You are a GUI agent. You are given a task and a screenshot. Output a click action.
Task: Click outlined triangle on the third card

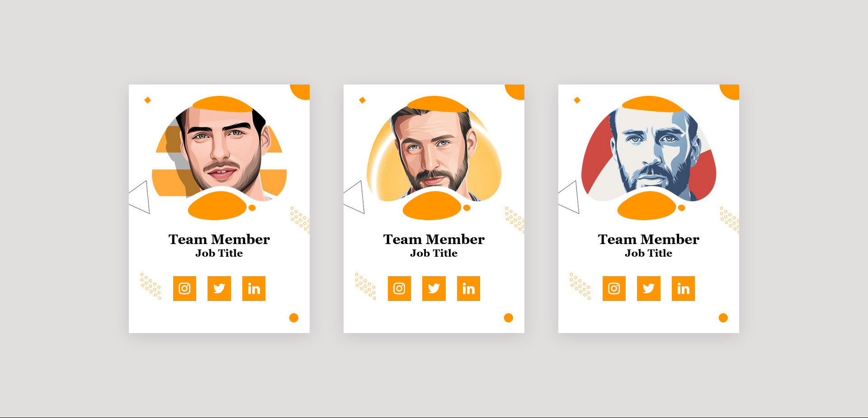coord(571,197)
